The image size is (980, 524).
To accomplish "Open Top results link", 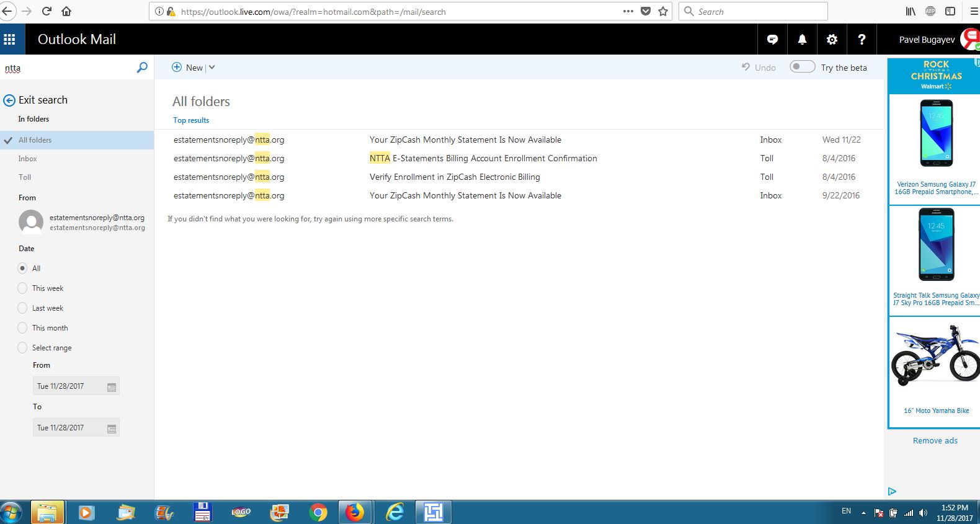I will point(191,120).
